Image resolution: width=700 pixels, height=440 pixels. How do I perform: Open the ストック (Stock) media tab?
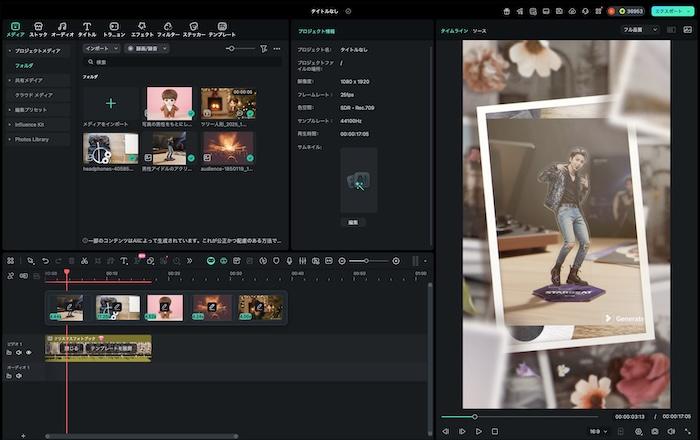pyautogui.click(x=38, y=27)
